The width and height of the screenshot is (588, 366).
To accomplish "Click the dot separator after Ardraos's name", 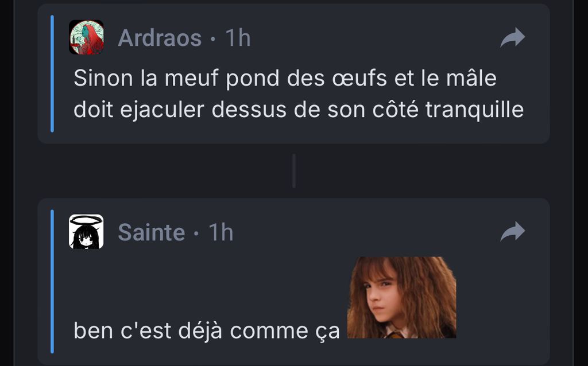I will 213,39.
